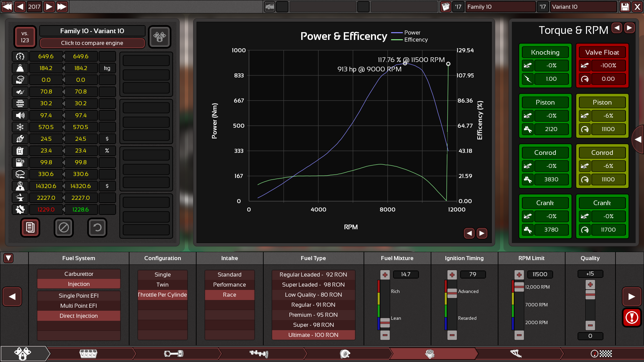The width and height of the screenshot is (644, 362).
Task: Collapse the bottom panel with down arrow
Action: click(8, 258)
